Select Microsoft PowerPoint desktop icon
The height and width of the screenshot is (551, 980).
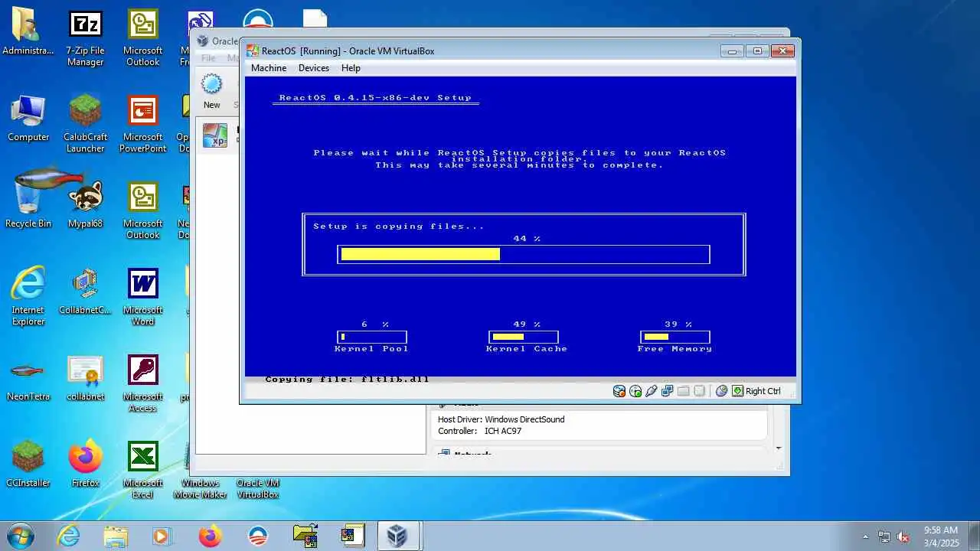click(142, 124)
